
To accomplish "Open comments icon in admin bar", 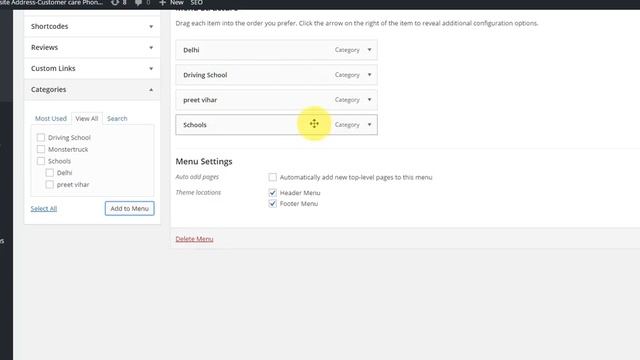I will pyautogui.click(x=138, y=3).
